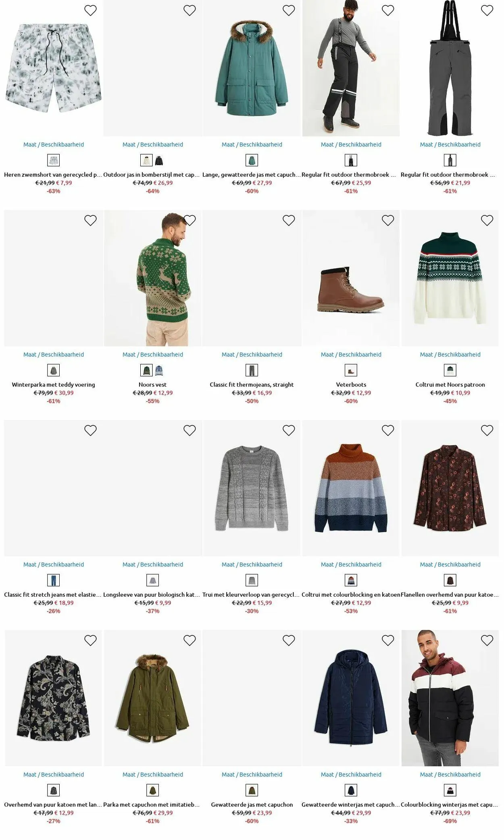
Task: Favorite the Flanellen overhemd via heart
Action: [487, 430]
